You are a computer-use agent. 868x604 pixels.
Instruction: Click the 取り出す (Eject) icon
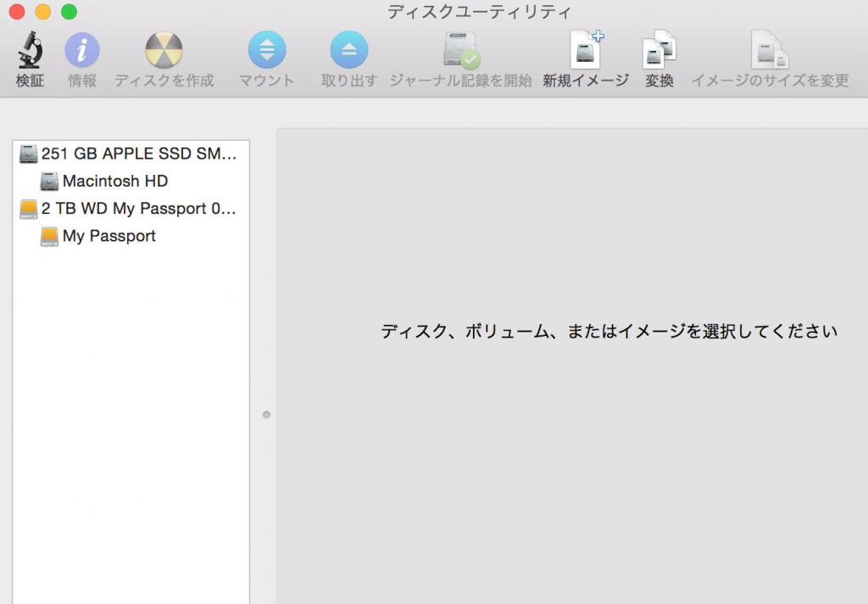point(348,51)
